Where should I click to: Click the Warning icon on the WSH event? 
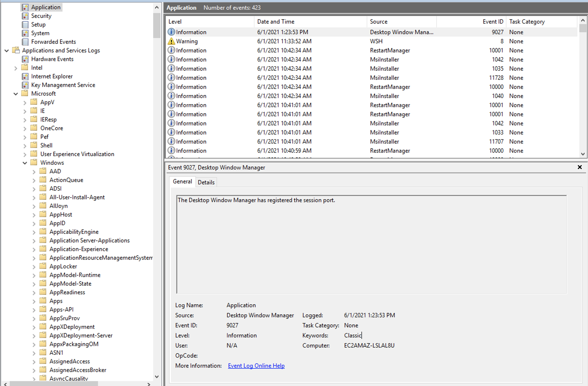(171, 41)
